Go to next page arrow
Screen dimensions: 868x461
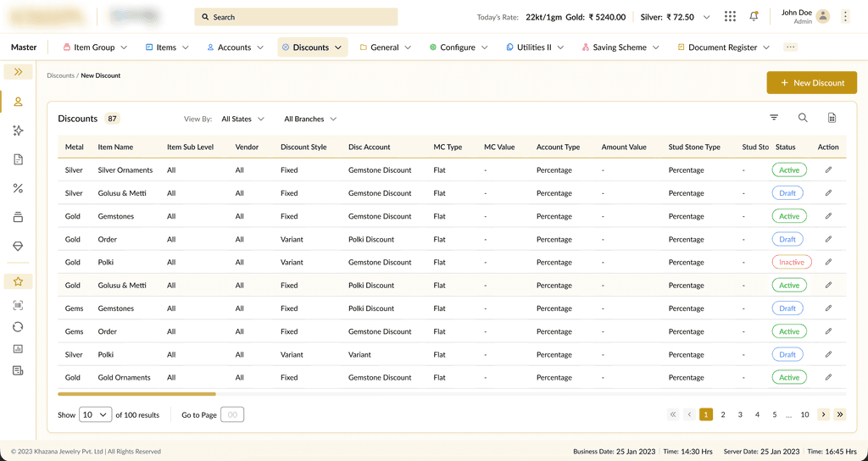click(x=823, y=414)
